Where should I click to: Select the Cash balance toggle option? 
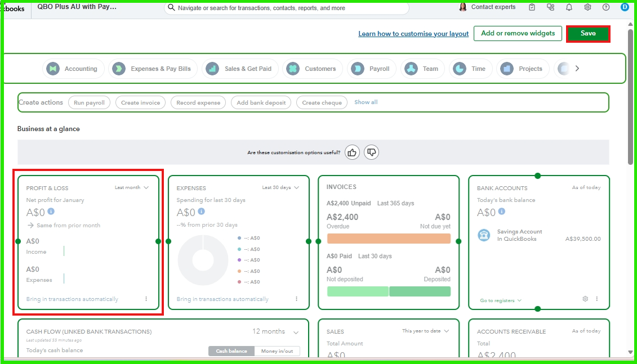[x=231, y=351]
